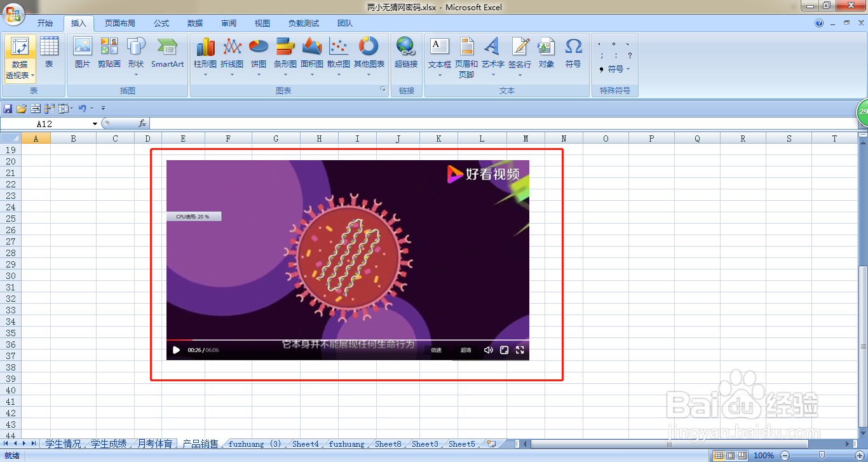Screen dimensions: 868x462
Task: Click the zoom slider handle
Action: (x=822, y=456)
